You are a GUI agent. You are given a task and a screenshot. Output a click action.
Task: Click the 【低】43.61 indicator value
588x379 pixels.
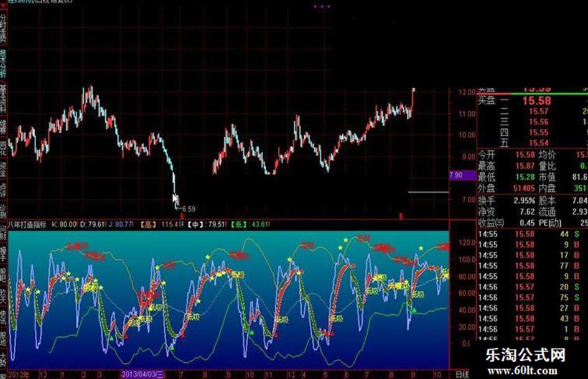[250, 225]
